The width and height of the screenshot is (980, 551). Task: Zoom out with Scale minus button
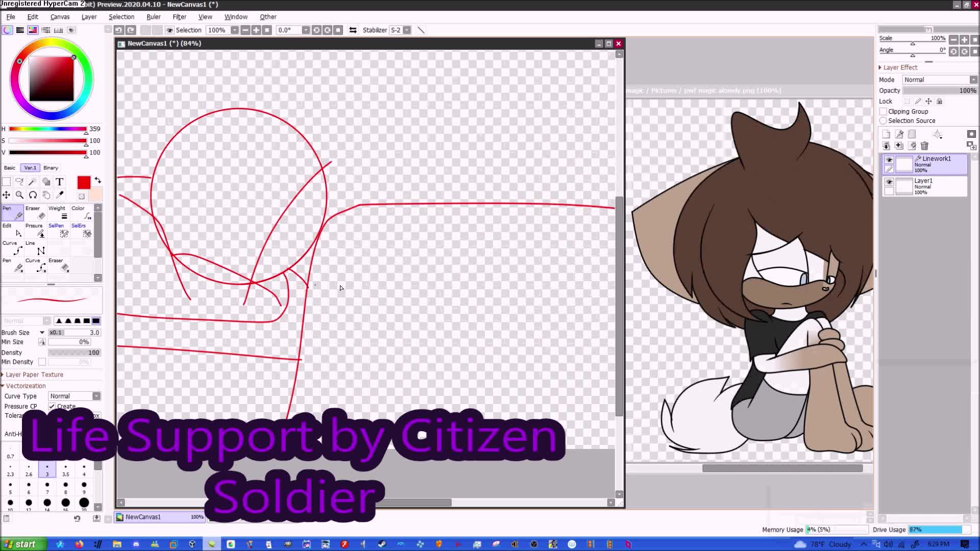pos(953,39)
